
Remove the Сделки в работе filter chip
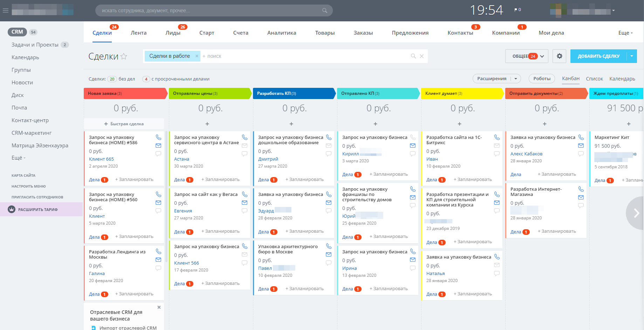[x=197, y=56]
